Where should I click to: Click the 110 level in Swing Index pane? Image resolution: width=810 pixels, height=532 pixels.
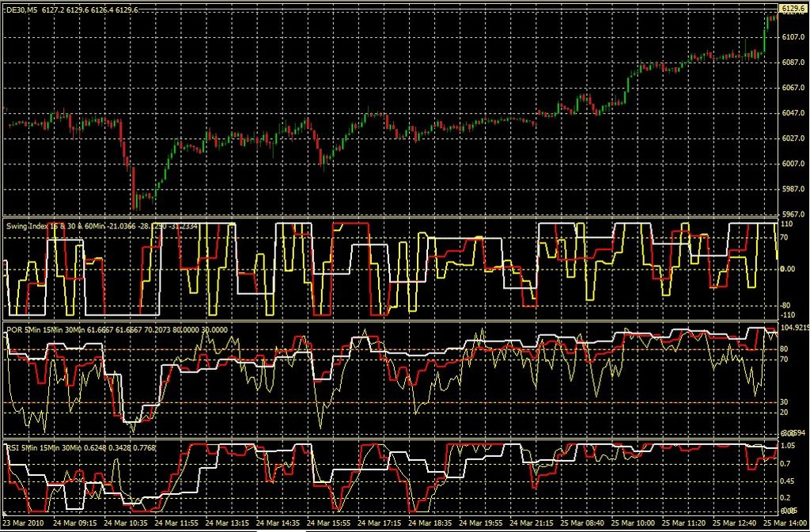click(x=788, y=224)
